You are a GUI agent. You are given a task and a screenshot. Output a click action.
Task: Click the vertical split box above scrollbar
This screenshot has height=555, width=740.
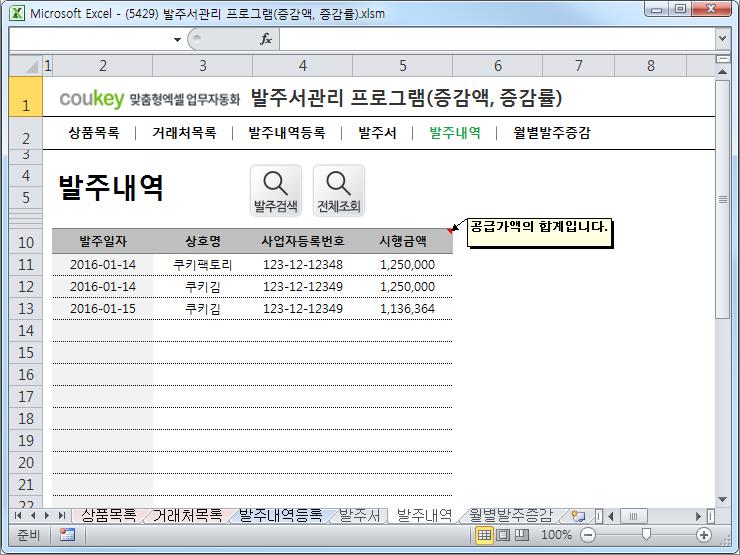point(722,59)
